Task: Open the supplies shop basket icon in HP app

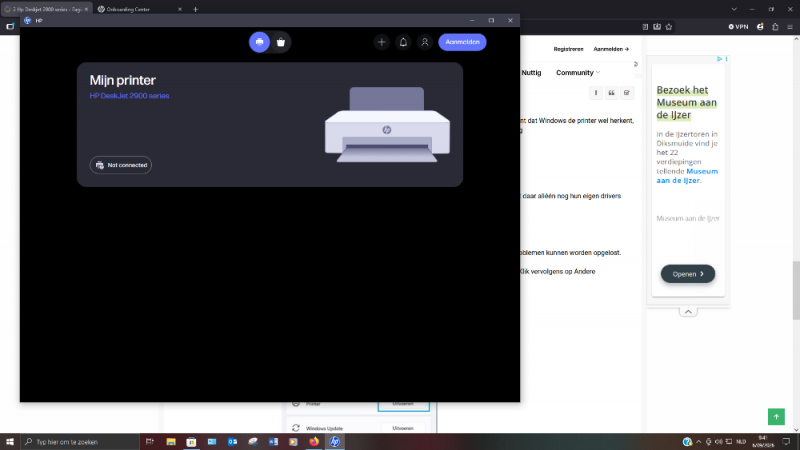Action: pyautogui.click(x=281, y=42)
